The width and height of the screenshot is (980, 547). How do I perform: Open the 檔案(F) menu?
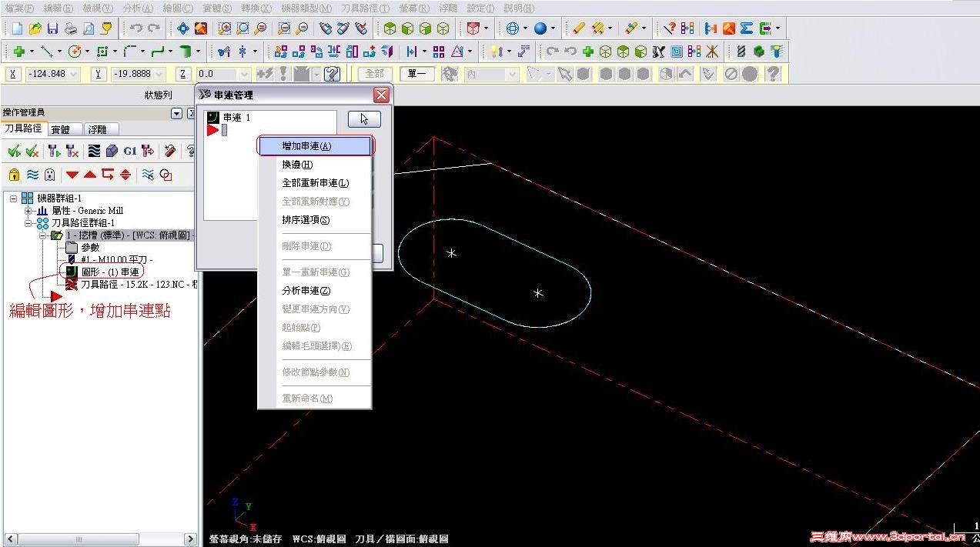click(19, 8)
